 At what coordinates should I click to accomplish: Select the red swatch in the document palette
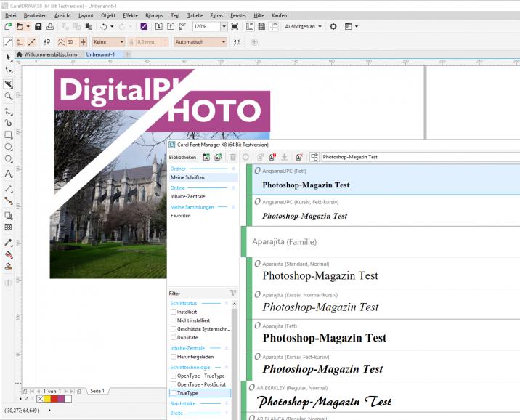click(54, 399)
